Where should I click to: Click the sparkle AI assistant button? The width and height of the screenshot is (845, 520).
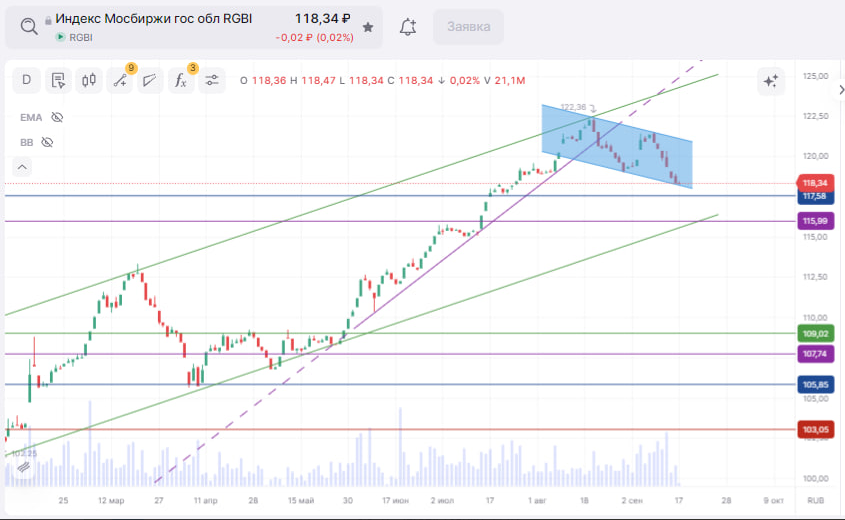[x=771, y=81]
